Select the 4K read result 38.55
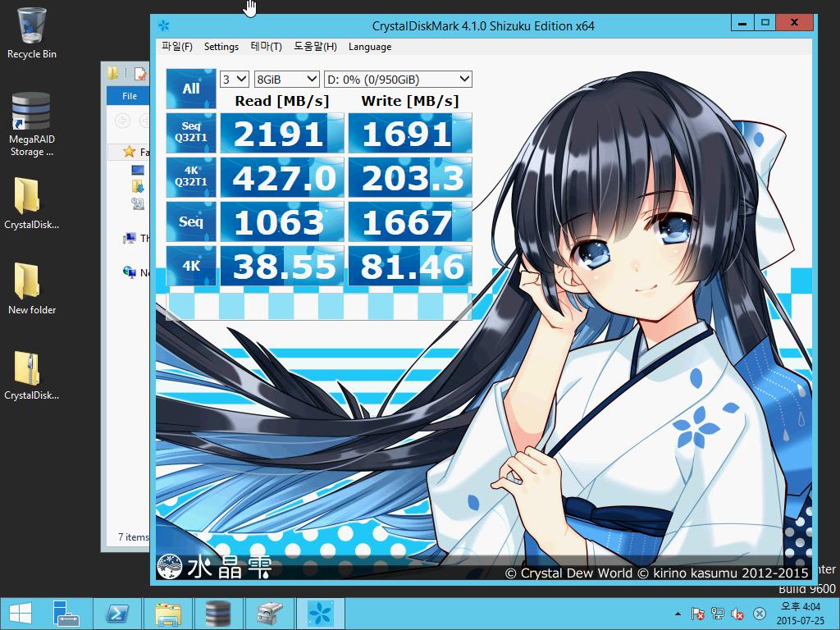 pyautogui.click(x=282, y=266)
